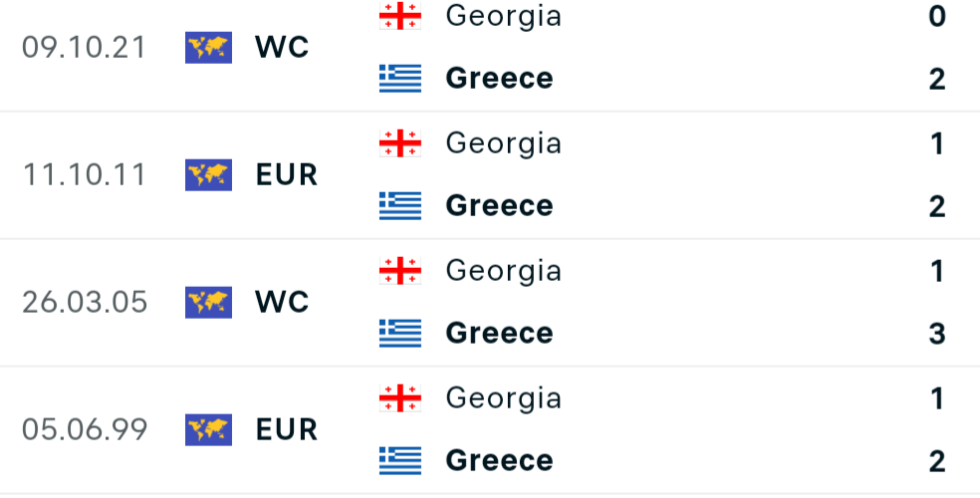980x498 pixels.
Task: Open the EUR label of the 05.06.99 match
Action: [x=287, y=430]
